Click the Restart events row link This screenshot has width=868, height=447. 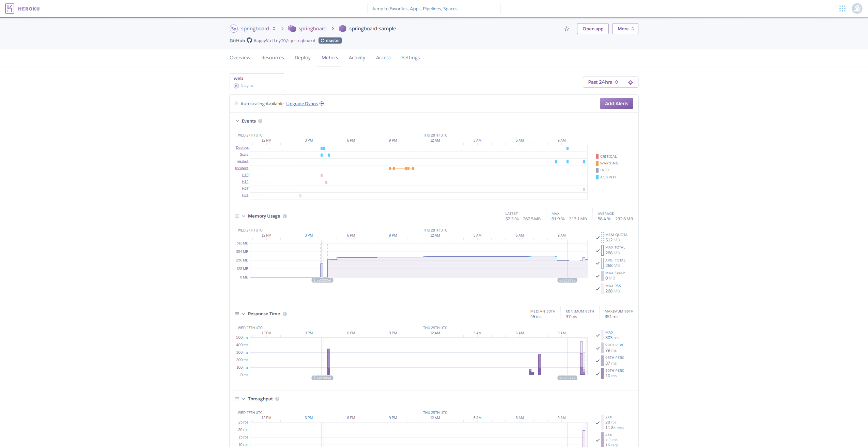243,161
